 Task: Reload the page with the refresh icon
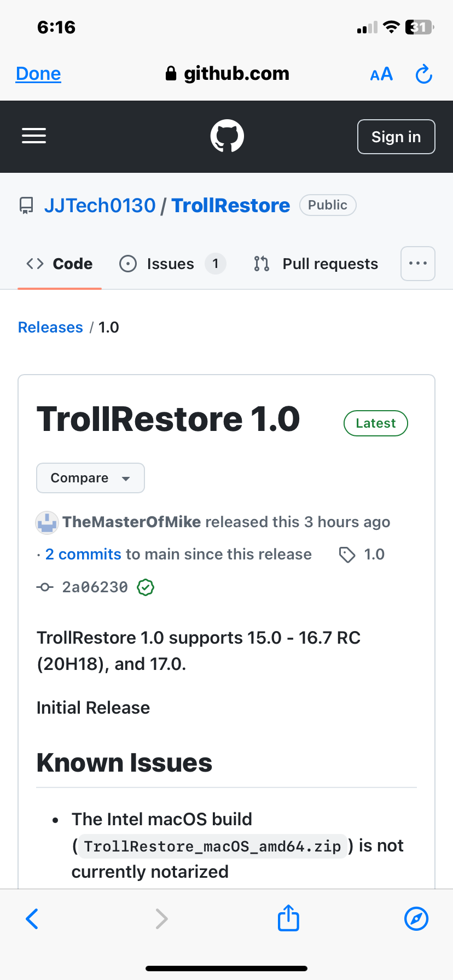423,74
